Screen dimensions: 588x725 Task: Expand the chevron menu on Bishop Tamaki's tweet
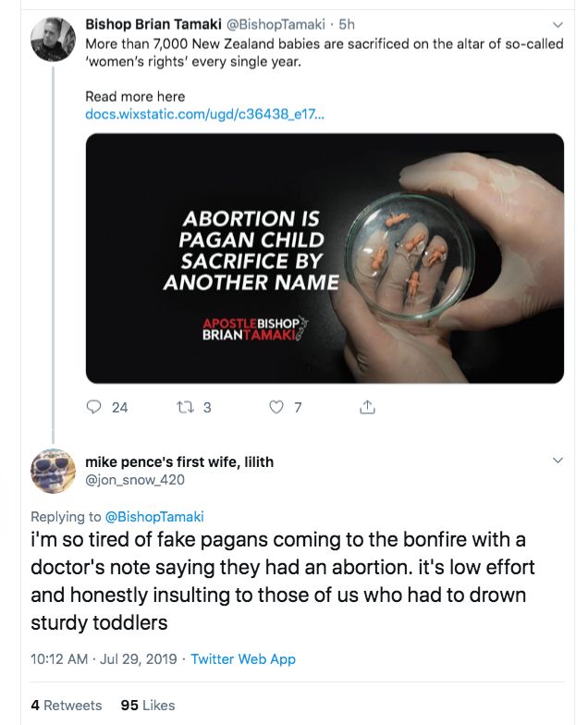click(557, 25)
